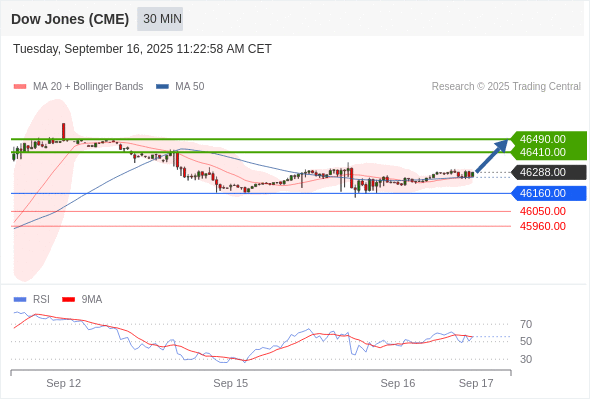Select the 46410.00 green resistance tag
This screenshot has width=590, height=400.
[549, 152]
